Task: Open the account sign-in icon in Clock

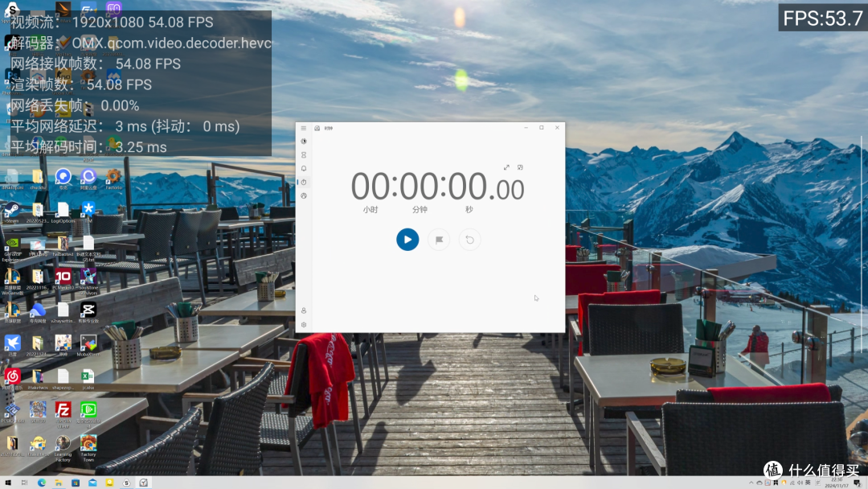Action: 303,310
